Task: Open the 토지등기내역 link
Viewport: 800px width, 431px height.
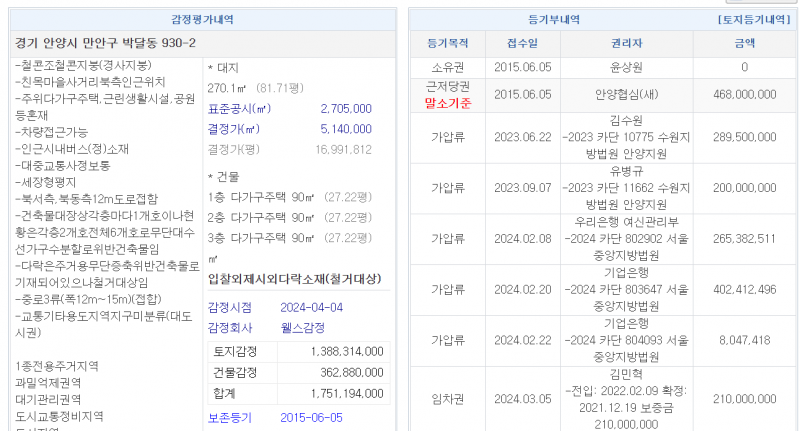Action: click(x=757, y=19)
